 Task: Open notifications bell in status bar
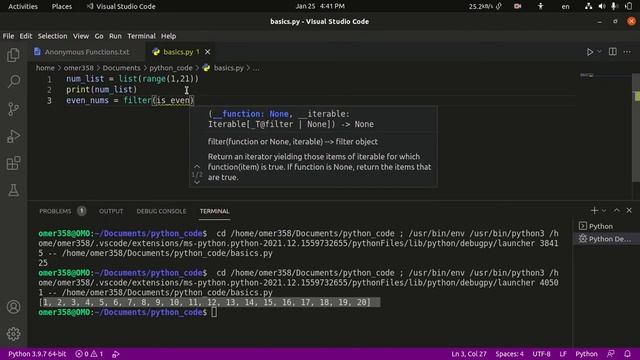click(627, 354)
